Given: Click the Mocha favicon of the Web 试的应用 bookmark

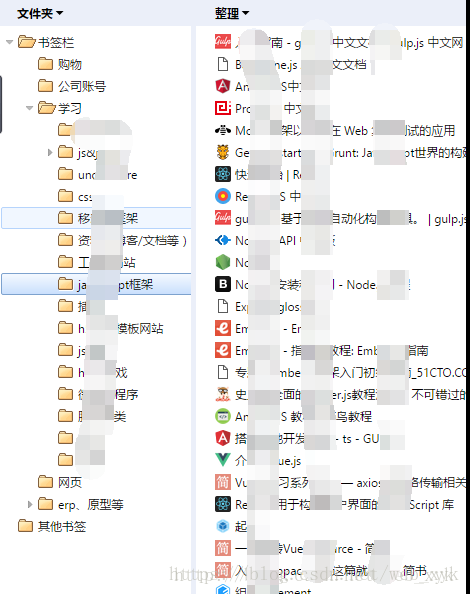Looking at the screenshot, I should 223,130.
